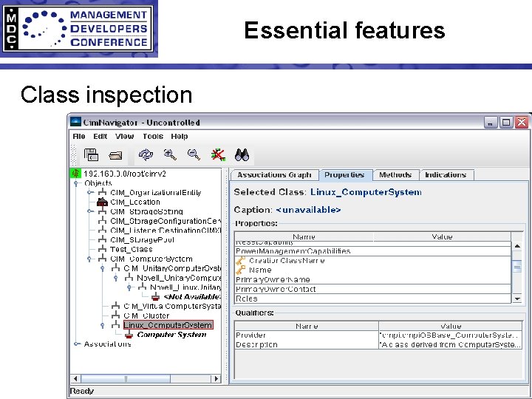Select the CIM_StoragePool tree item

click(x=142, y=240)
